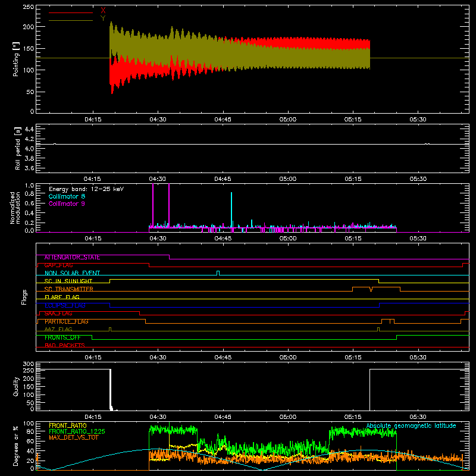This screenshot has height=476, width=476.
Task: Click '05:15' time label under quality plot
Action: (353, 417)
